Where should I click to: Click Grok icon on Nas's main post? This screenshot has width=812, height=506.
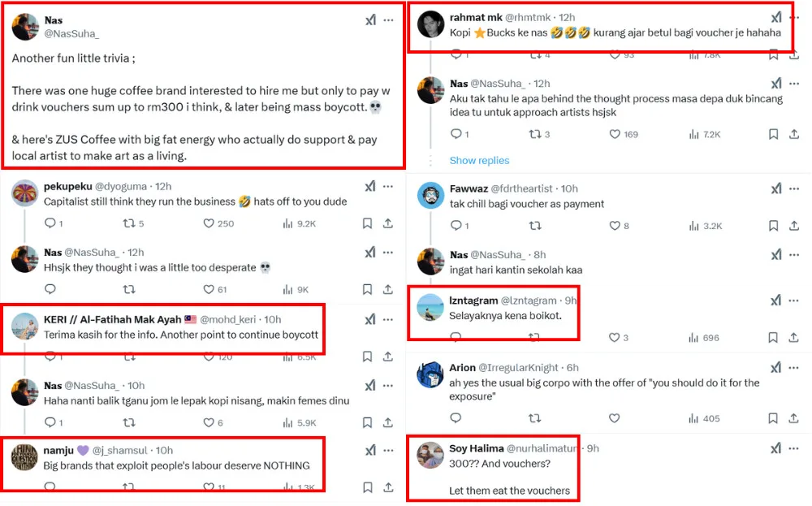(370, 20)
